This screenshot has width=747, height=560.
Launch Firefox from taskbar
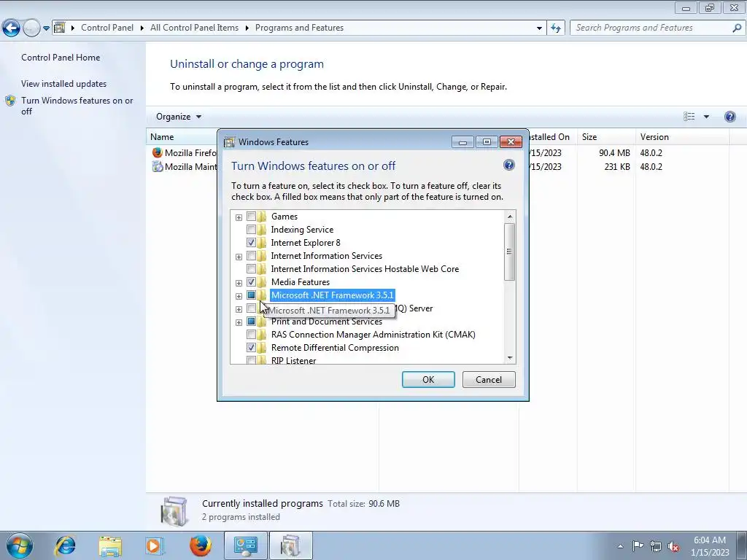[x=200, y=545]
